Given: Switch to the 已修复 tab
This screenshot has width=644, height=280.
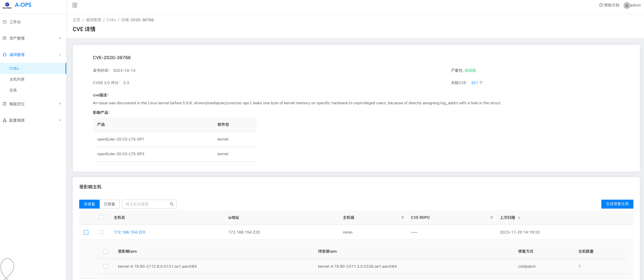Looking at the screenshot, I should (x=109, y=204).
